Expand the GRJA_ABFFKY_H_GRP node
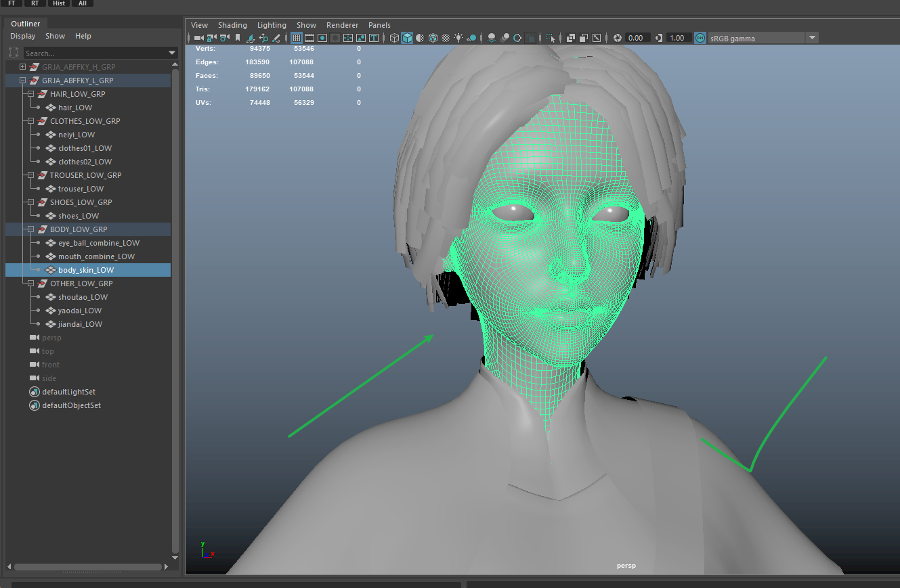Screen dimensions: 900x588 pyautogui.click(x=22, y=67)
